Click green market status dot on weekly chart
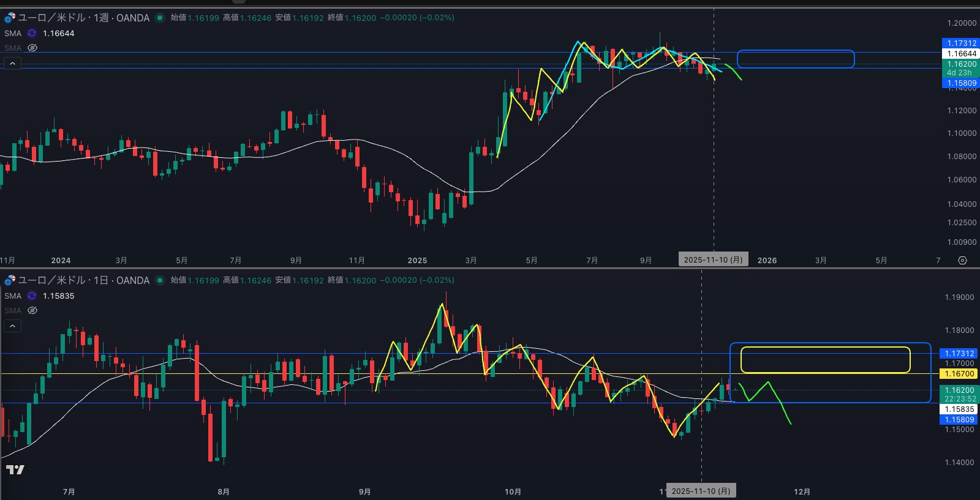 pos(160,18)
